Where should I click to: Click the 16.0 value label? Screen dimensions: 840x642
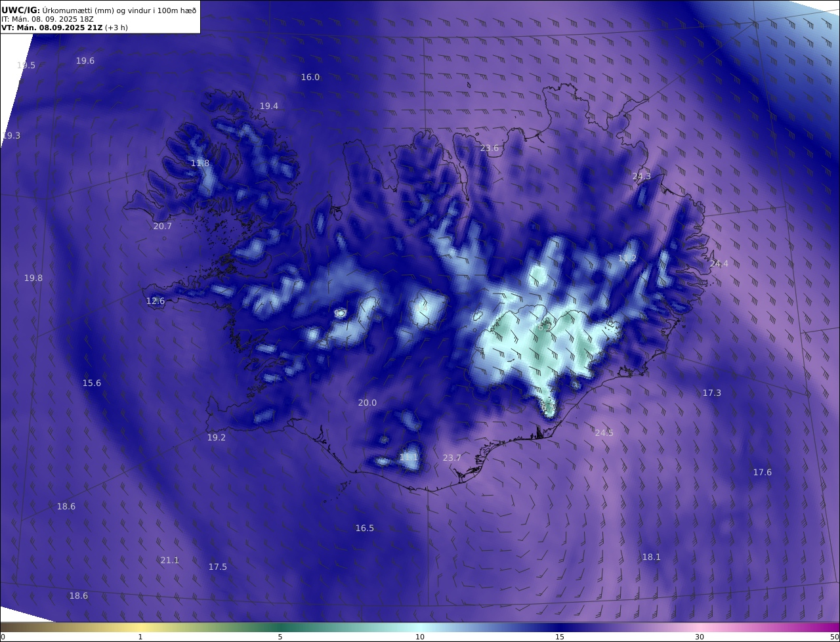tap(310, 77)
